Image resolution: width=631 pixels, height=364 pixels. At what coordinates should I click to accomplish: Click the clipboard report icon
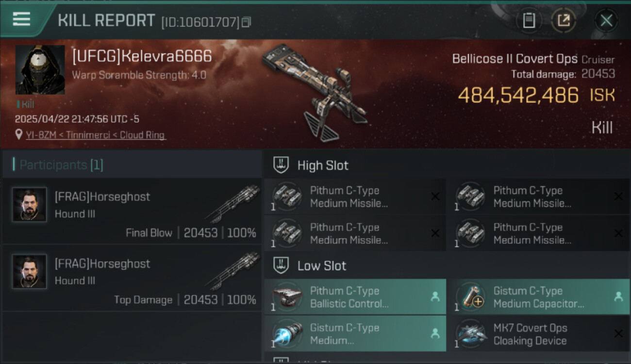click(x=529, y=20)
